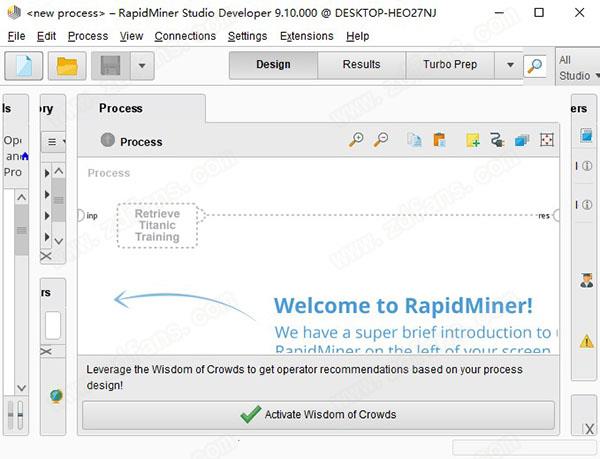
Task: Click the leftmost panel scrollbar up arrow
Action: coord(22,197)
